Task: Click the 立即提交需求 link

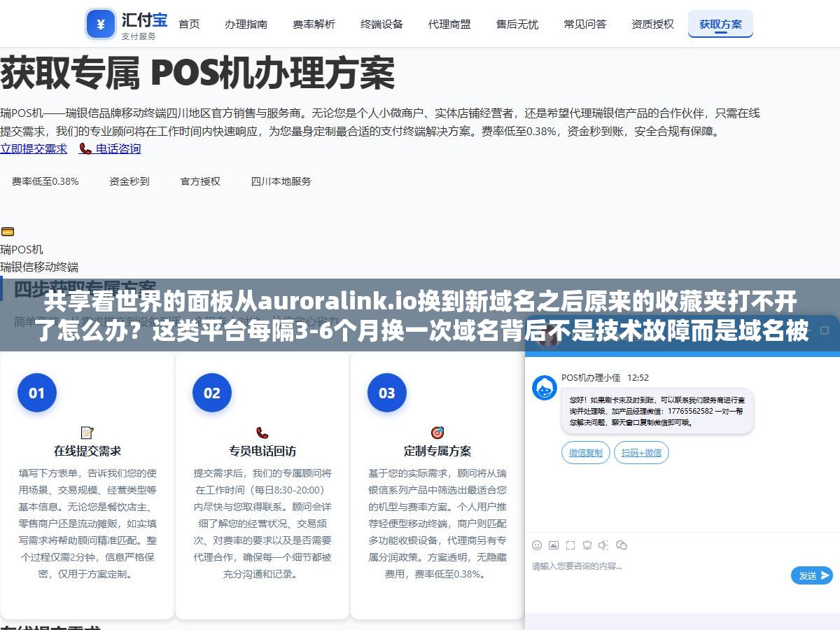Action: pyautogui.click(x=34, y=148)
